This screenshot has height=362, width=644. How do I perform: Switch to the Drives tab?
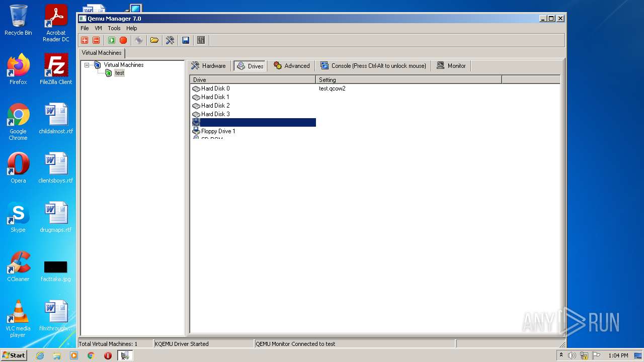tap(250, 66)
